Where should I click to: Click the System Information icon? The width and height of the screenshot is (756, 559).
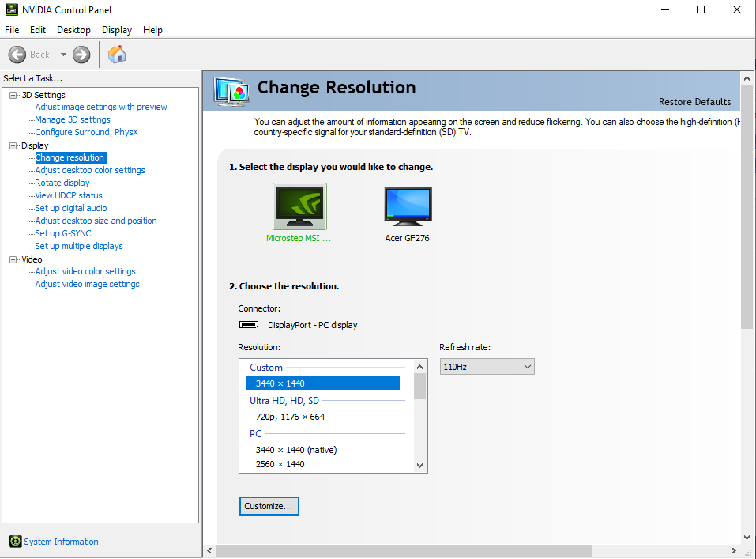(x=15, y=542)
